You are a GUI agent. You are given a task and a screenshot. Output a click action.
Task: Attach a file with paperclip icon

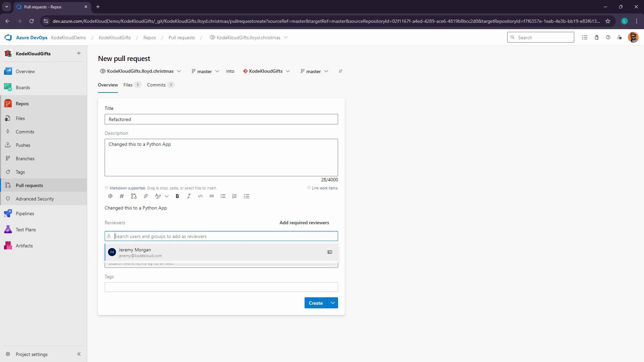click(x=146, y=196)
